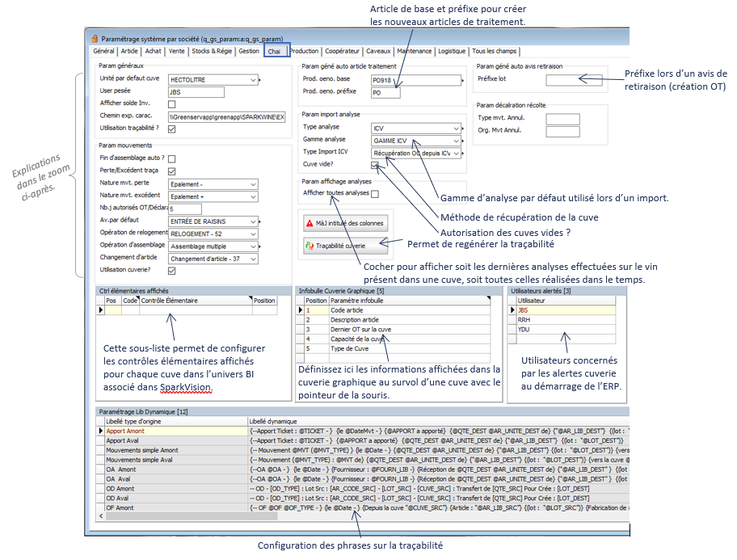Image resolution: width=737 pixels, height=560 pixels.
Task: Click row pointer arrow in Utilisateurs alertés list
Action: 511,309
